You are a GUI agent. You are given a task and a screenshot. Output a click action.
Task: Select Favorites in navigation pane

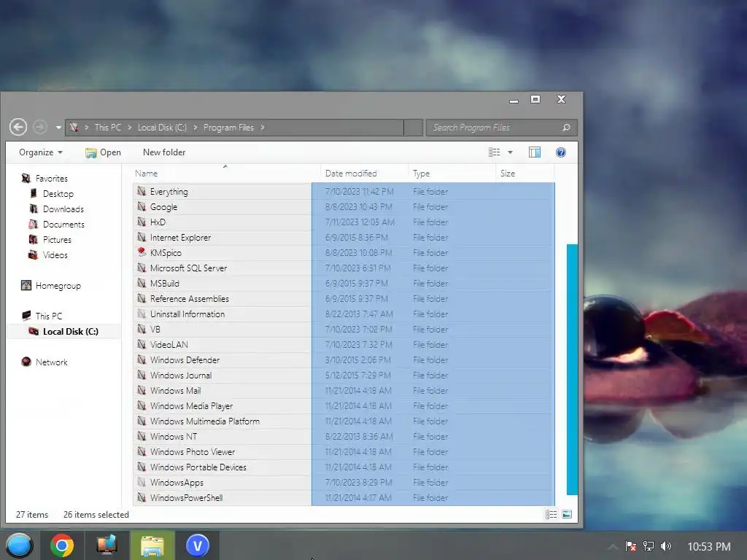pos(52,179)
